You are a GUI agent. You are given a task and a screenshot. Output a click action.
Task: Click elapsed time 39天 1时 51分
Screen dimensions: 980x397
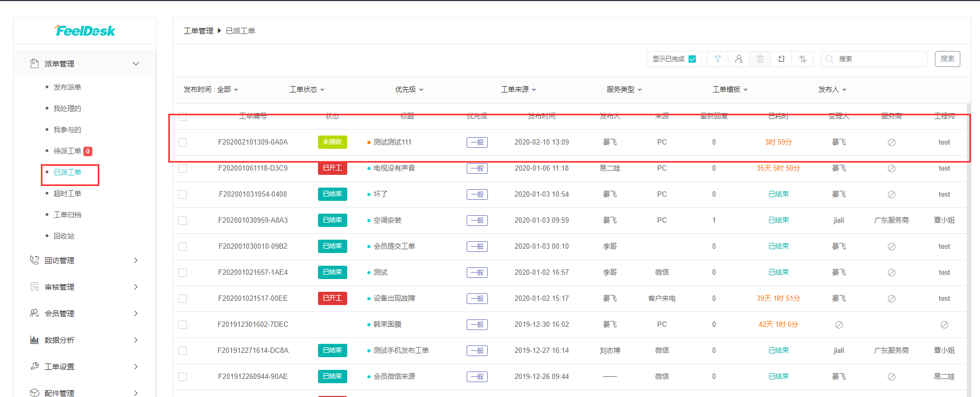pos(778,298)
